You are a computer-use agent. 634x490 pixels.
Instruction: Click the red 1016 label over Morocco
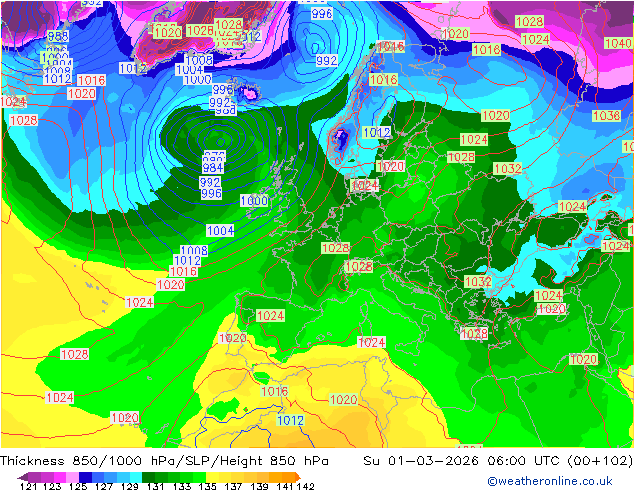[x=275, y=391]
